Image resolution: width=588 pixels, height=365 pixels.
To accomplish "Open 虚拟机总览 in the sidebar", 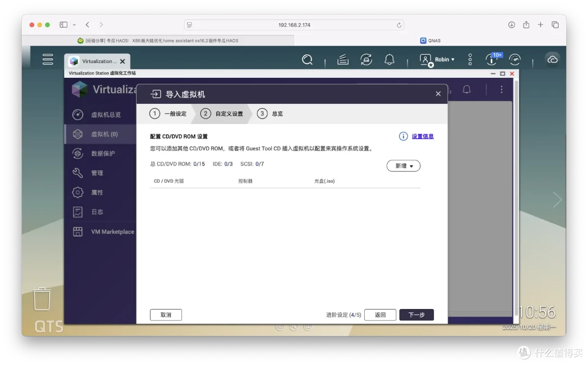I will tap(101, 115).
